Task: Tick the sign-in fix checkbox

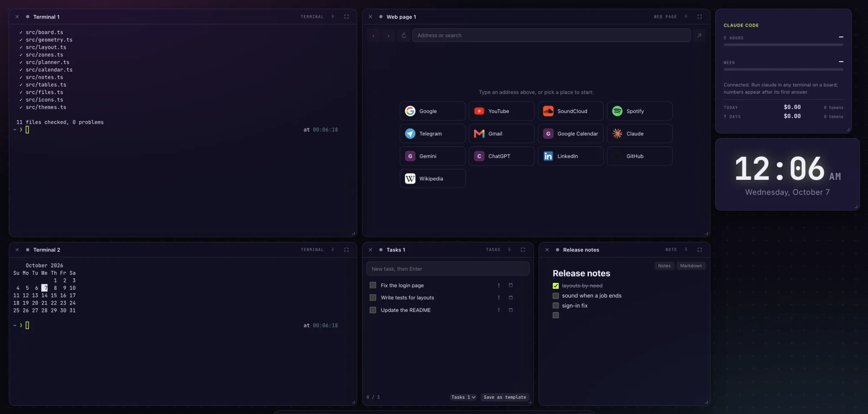Action: (556, 306)
